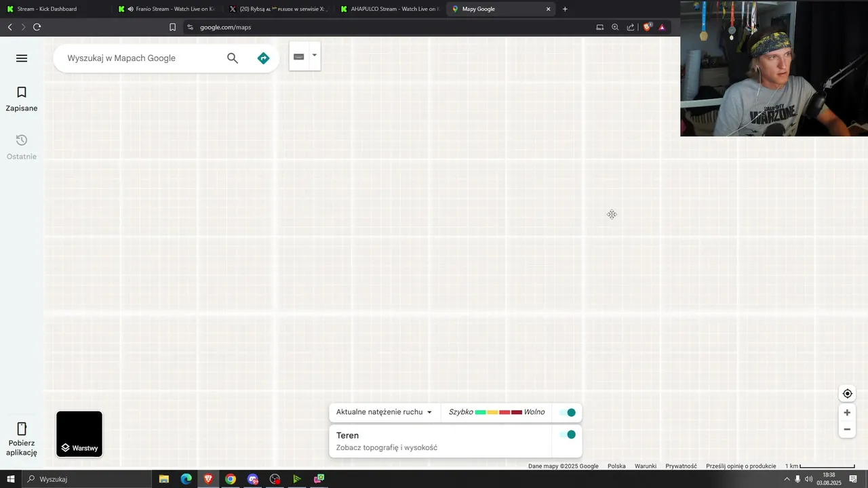This screenshot has width=868, height=488.
Task: Switch to Stream - Kick Dashboard tab
Action: (x=56, y=9)
